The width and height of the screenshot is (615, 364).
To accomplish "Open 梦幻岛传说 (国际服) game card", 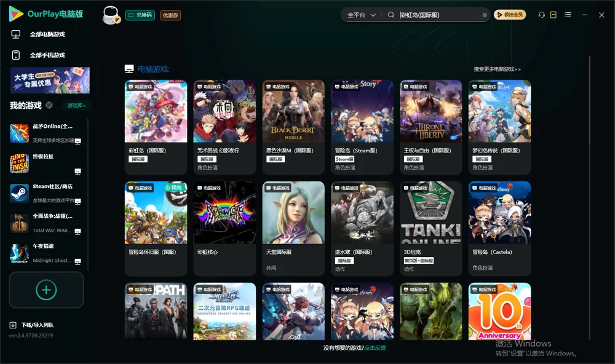I will [499, 127].
